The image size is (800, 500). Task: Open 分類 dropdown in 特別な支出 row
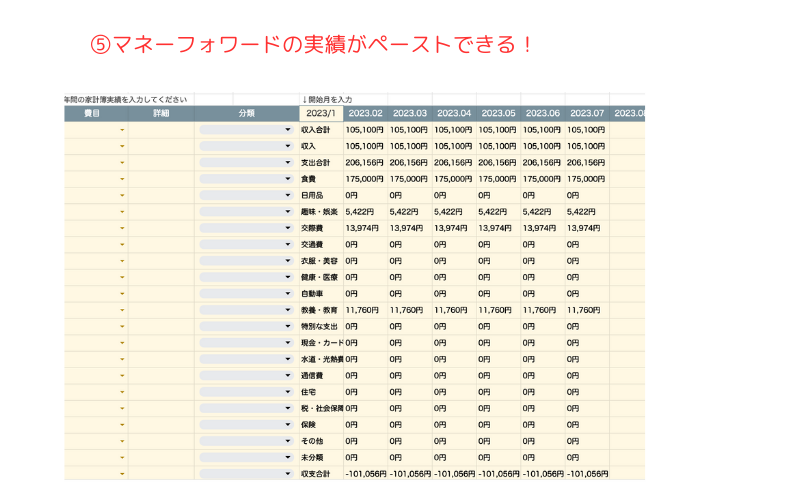point(246,326)
